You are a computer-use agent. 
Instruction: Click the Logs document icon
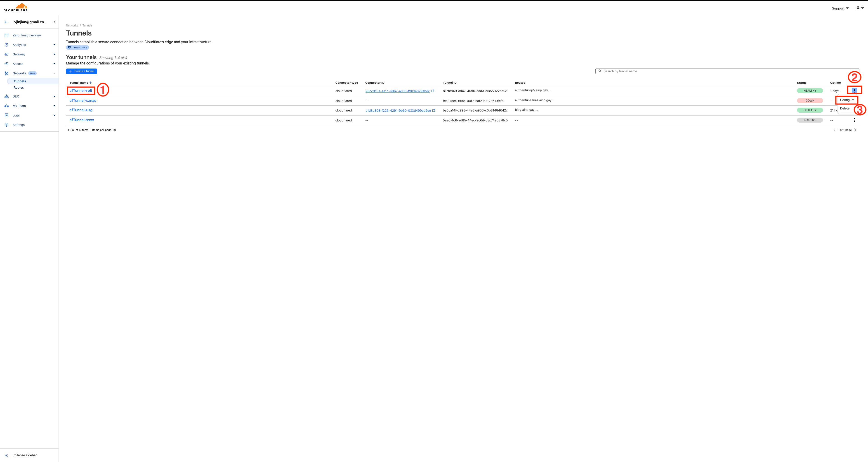6,115
